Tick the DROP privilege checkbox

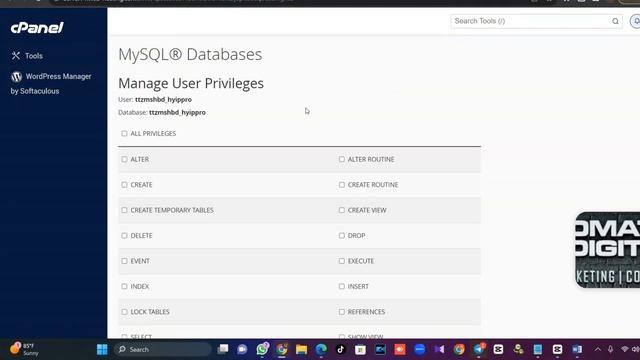[342, 236]
